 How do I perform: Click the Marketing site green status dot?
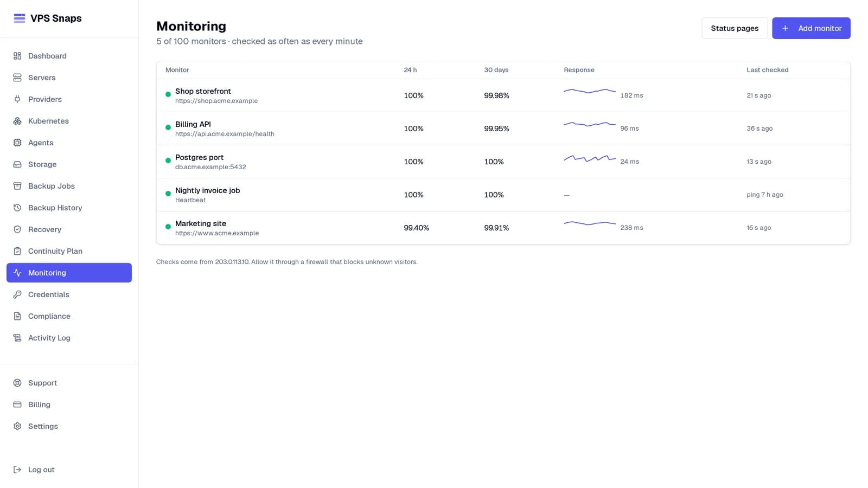click(x=168, y=227)
